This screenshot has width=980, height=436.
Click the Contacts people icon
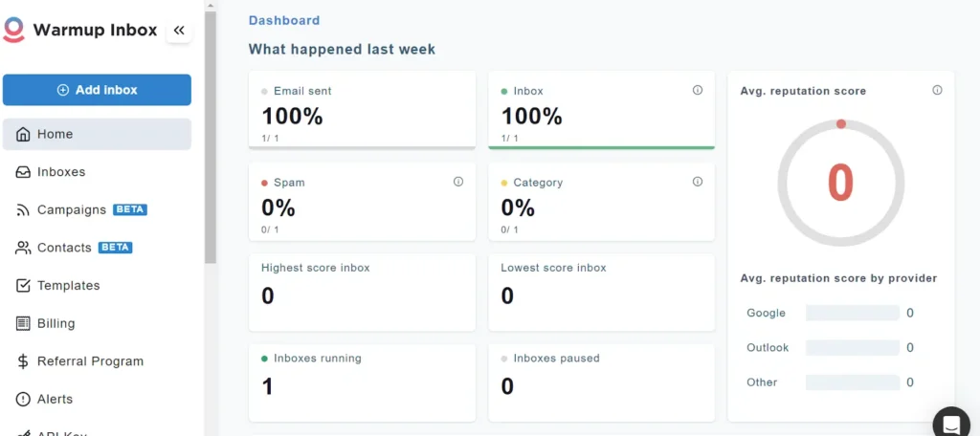tap(23, 248)
